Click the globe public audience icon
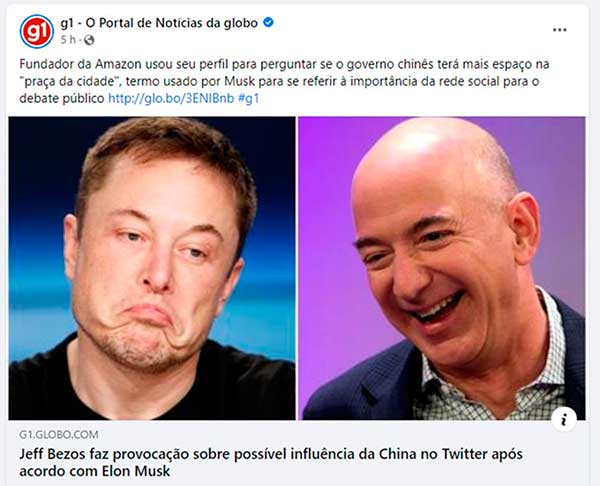Viewport: 600px width, 486px height. pos(89,40)
